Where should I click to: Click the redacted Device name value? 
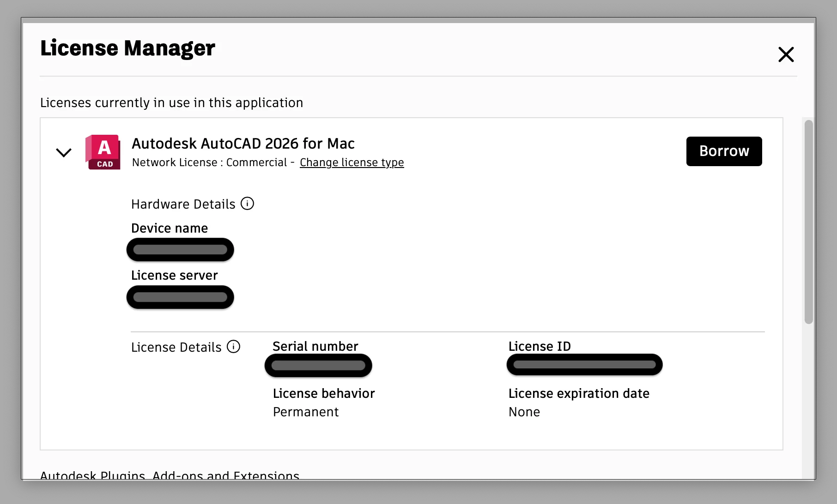pos(180,250)
